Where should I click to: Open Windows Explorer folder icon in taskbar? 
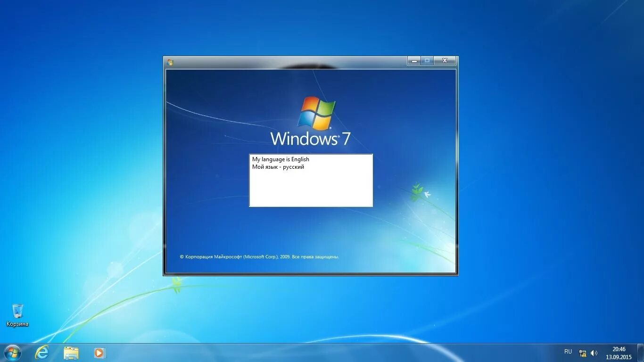(x=71, y=353)
